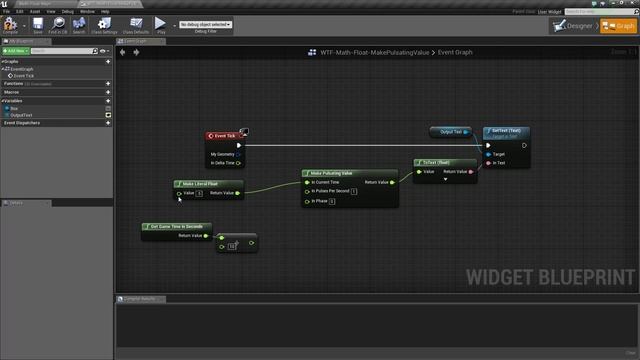Screen dimensions: 640x360
Task: Collapse the EventGraph tree arrow
Action: click(2, 69)
